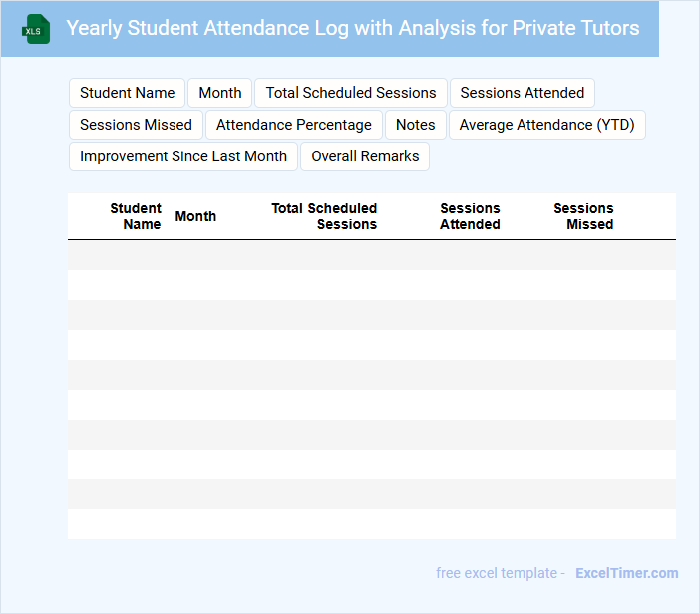The image size is (700, 614).
Task: Select the Attendance Percentage tag
Action: click(x=294, y=125)
